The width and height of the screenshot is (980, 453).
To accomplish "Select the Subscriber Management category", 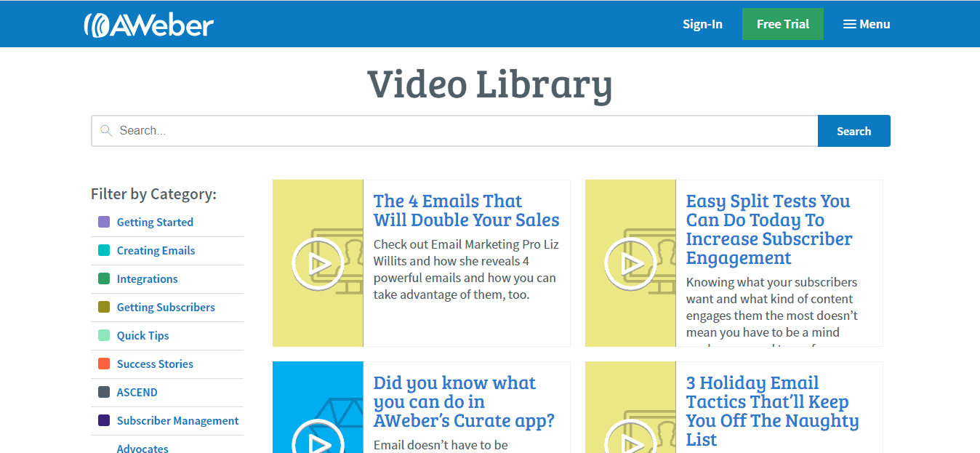I will point(177,420).
